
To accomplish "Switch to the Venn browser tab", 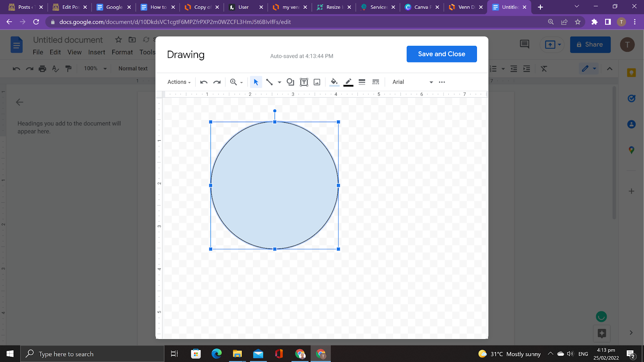I will pos(466,7).
